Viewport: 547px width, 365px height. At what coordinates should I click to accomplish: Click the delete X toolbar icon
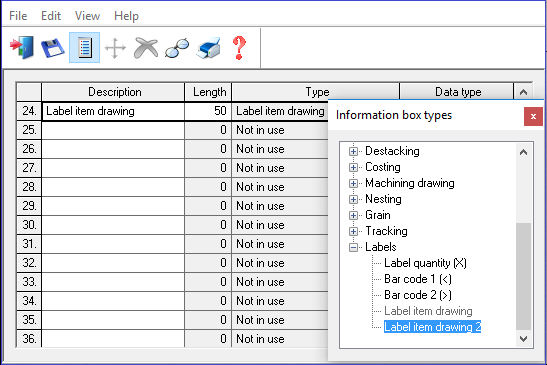pyautogui.click(x=146, y=47)
